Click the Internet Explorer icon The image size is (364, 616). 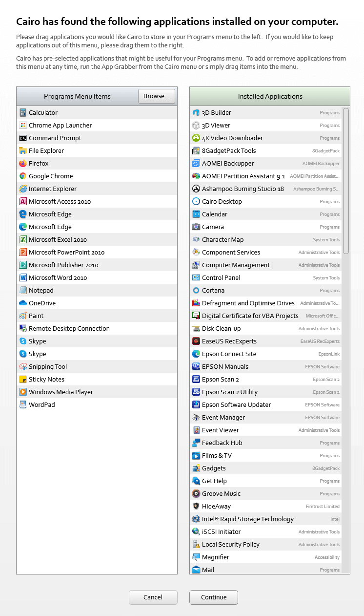pyautogui.click(x=22, y=189)
